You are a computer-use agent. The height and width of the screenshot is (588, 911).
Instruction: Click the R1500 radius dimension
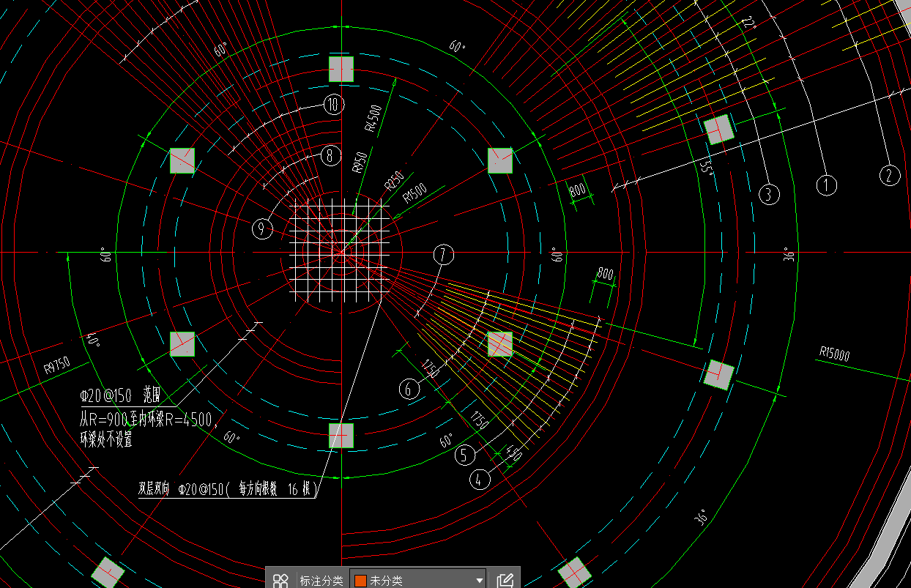[x=414, y=193]
